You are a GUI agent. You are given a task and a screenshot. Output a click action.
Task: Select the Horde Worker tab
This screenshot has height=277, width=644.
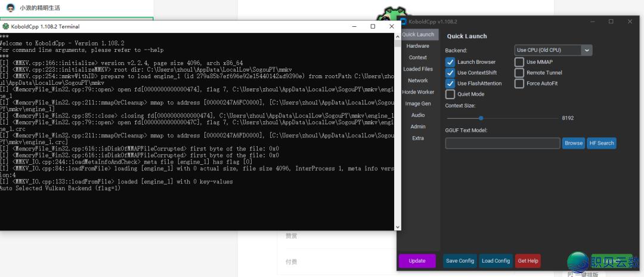(x=417, y=92)
